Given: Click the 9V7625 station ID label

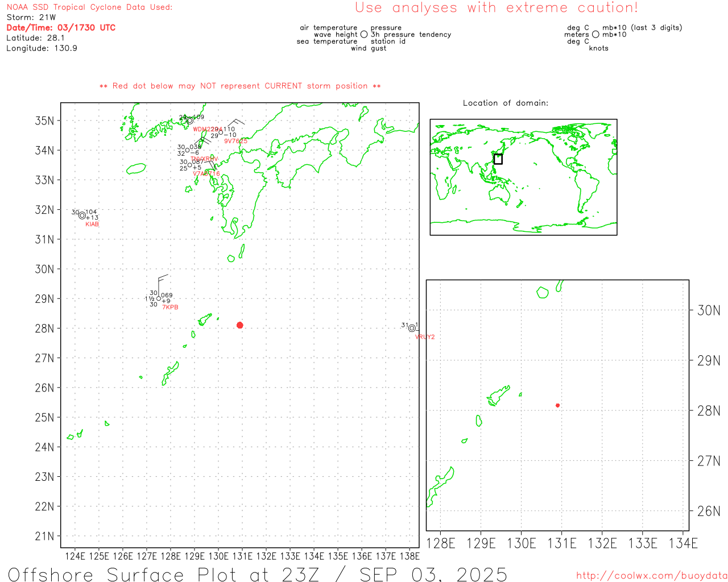Looking at the screenshot, I should [x=235, y=141].
